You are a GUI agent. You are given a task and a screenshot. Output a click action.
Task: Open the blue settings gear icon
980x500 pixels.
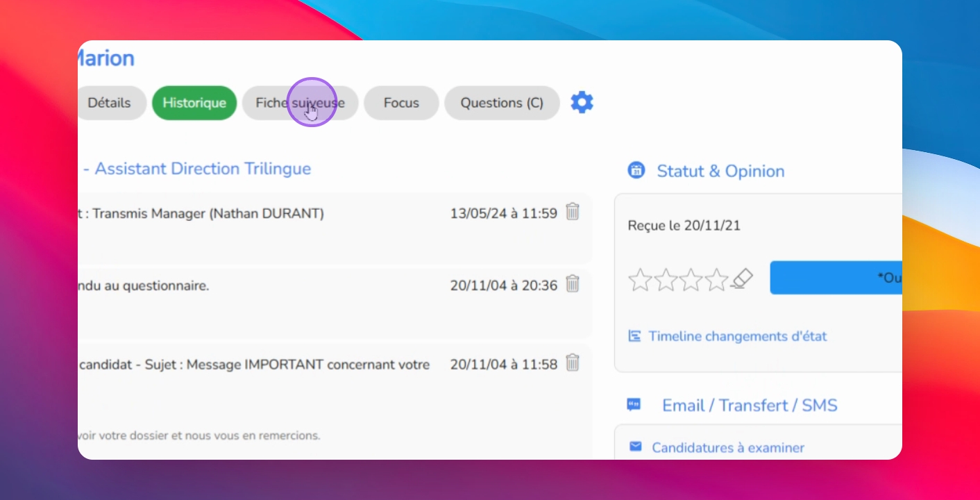click(582, 103)
